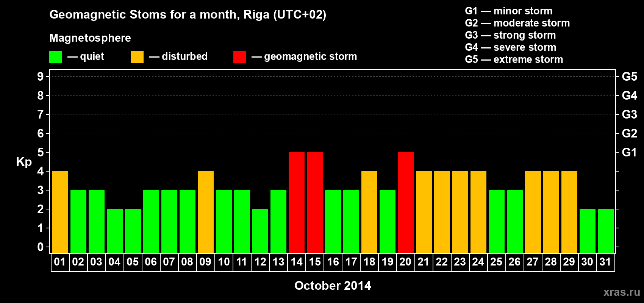Viewport: 644px width, 303px height.
Task: Click the G1 right axis label
Action: 630,152
